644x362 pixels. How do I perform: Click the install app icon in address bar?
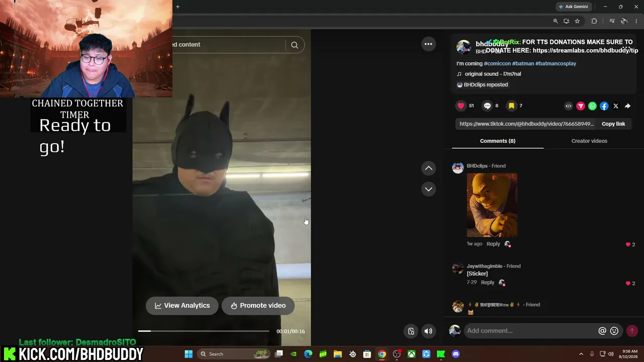tap(567, 21)
